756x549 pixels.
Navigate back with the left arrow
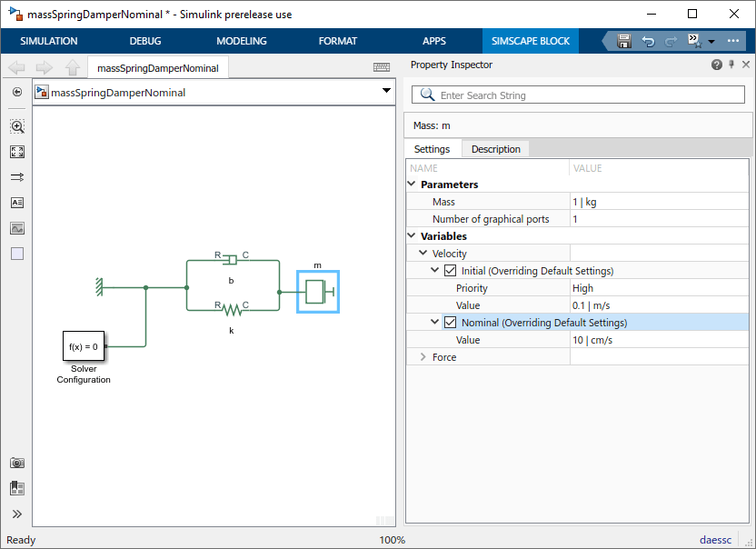[17, 67]
